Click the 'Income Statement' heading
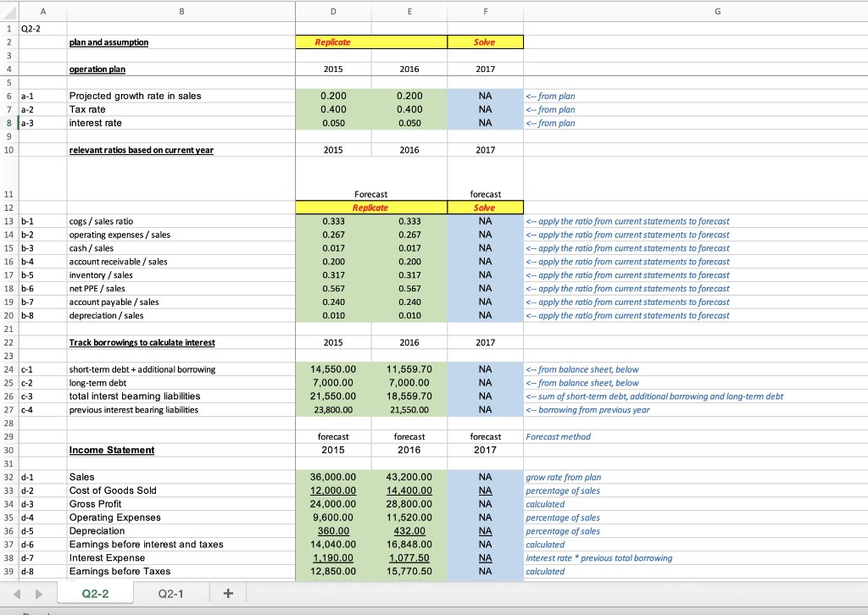868x615 pixels. click(x=112, y=450)
